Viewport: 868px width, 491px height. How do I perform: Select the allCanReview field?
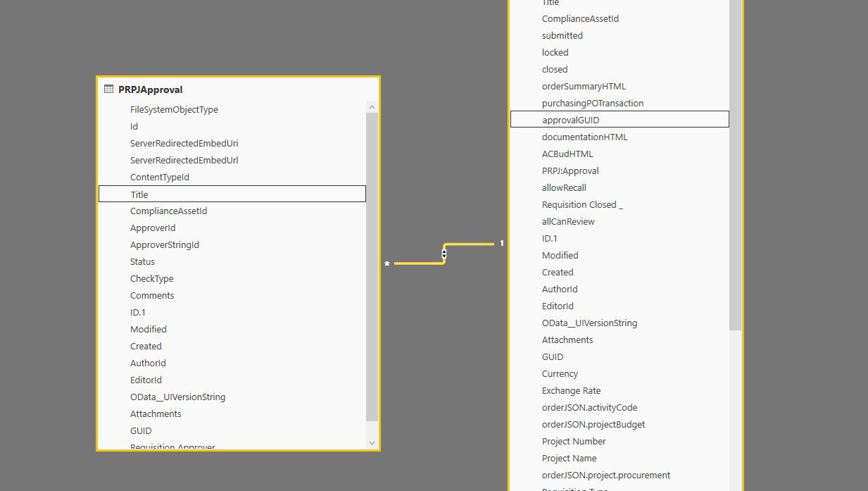click(568, 221)
